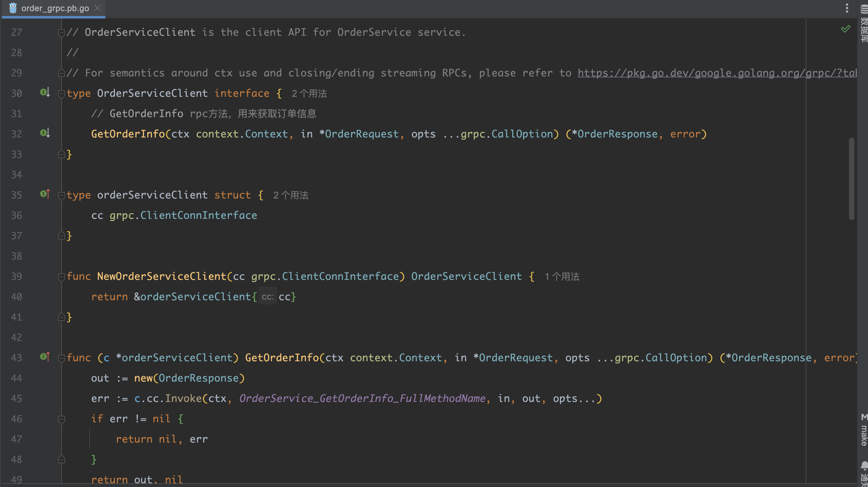Click 'return out, nil' on line 49

tap(137, 479)
